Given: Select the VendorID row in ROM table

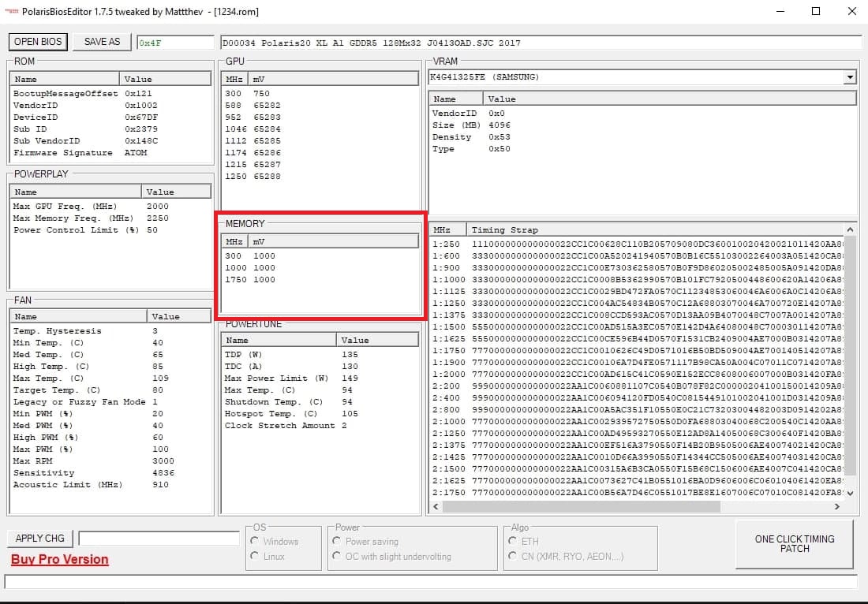Looking at the screenshot, I should (x=110, y=105).
